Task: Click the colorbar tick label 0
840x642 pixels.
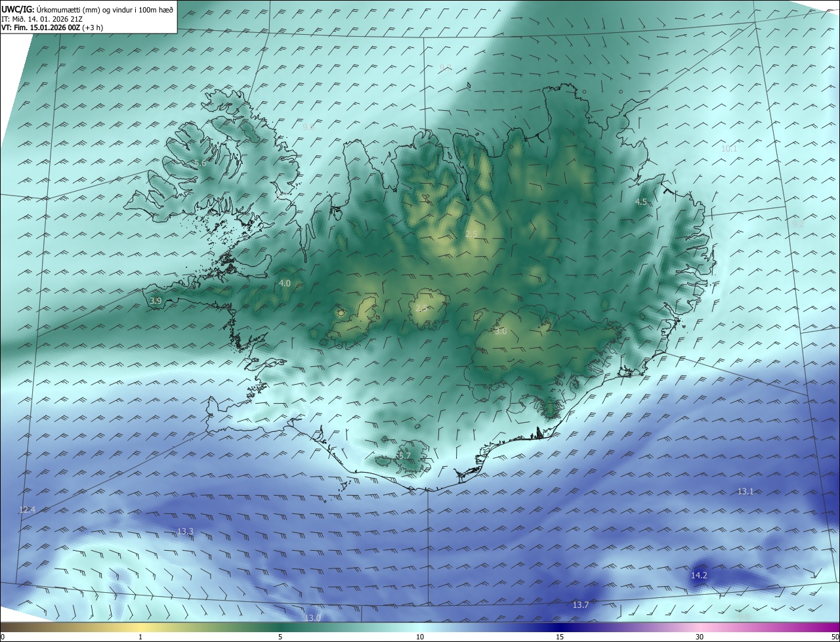Action: click(x=3, y=637)
